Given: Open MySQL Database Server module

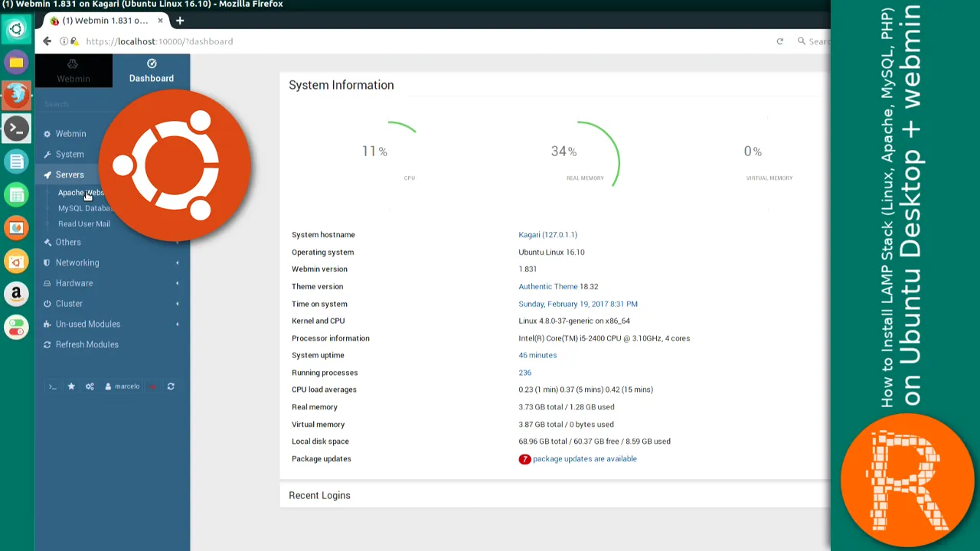Looking at the screenshot, I should pos(85,208).
